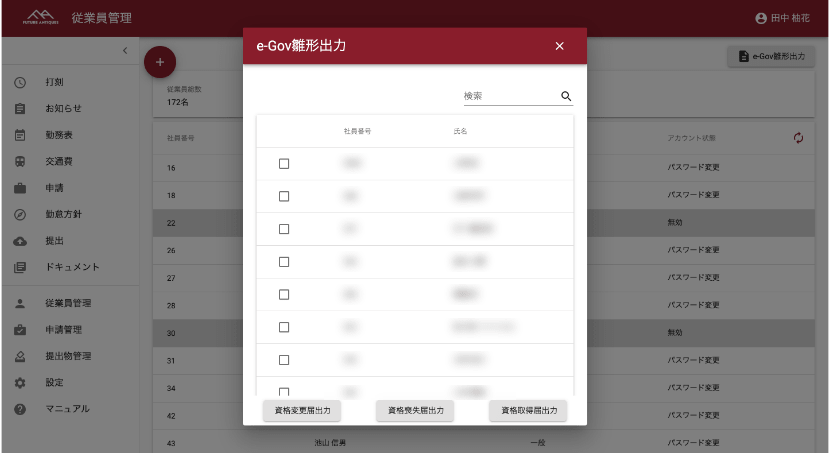This screenshot has height=455, width=830.
Task: Click the 社員番号 header in background table
Action: pyautogui.click(x=181, y=138)
